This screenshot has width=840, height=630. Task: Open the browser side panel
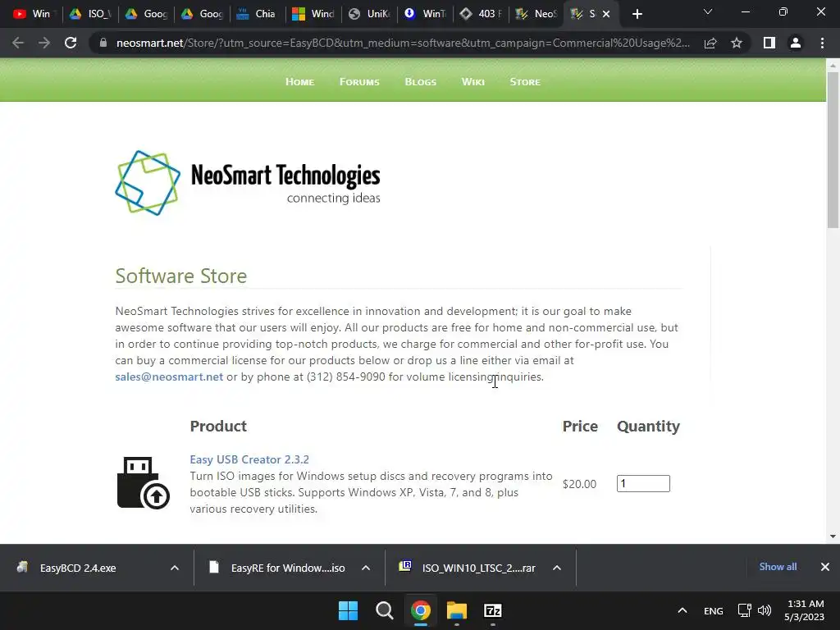point(769,43)
